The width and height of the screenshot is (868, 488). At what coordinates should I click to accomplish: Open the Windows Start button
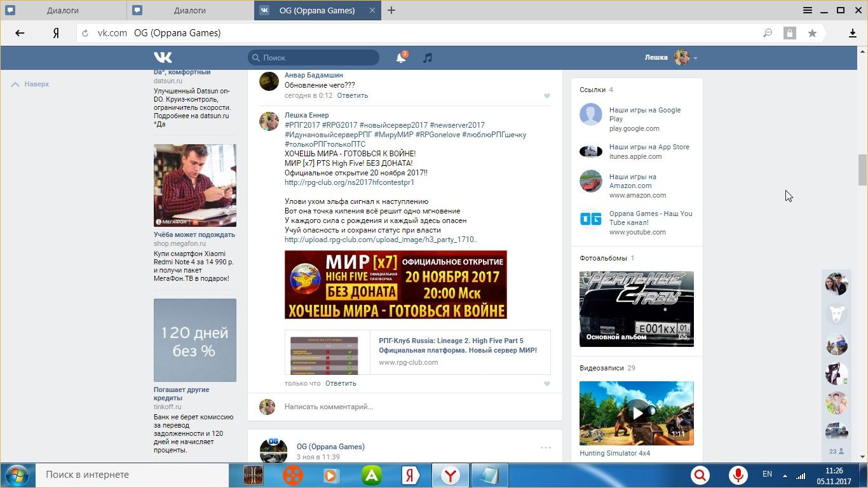[x=15, y=475]
